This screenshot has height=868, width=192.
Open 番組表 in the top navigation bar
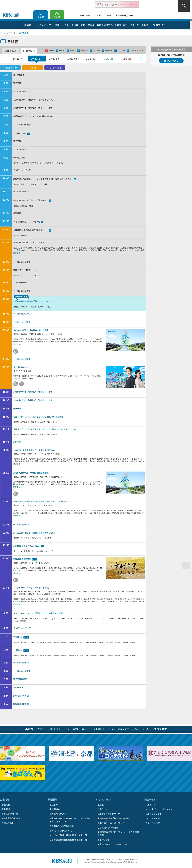pyautogui.click(x=28, y=25)
